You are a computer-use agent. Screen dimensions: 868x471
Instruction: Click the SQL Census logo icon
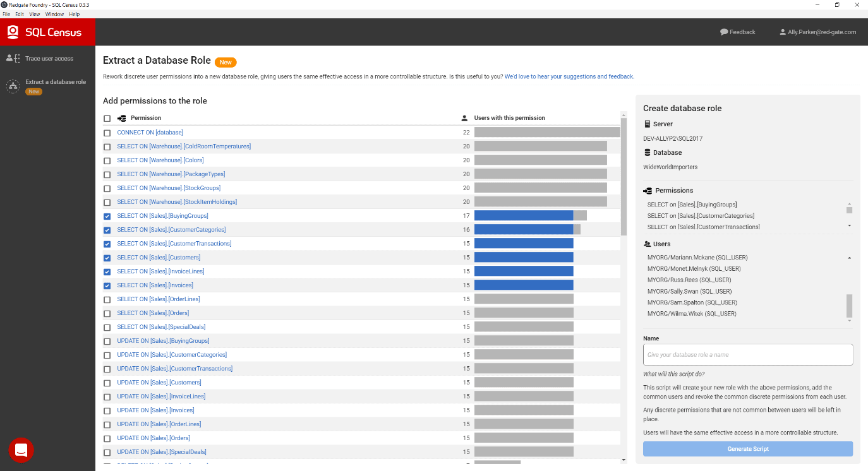point(13,32)
